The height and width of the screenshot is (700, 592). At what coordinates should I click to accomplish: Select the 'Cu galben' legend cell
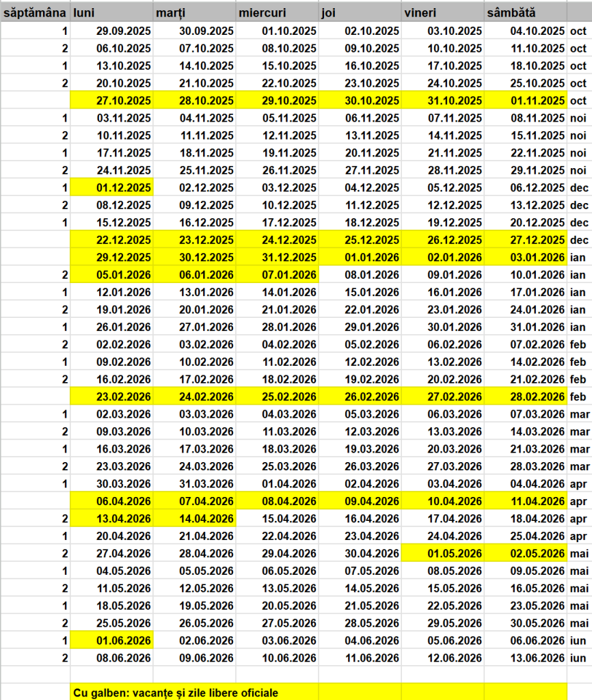pos(193,692)
